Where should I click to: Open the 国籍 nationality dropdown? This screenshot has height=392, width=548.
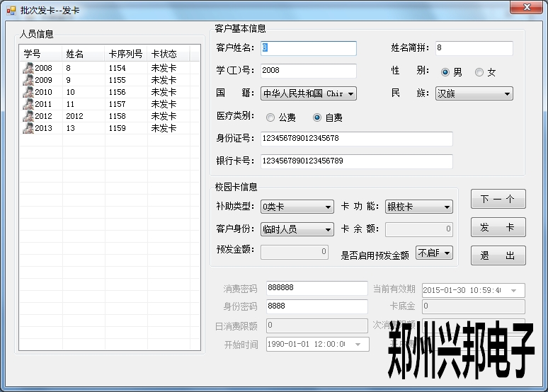coord(351,93)
